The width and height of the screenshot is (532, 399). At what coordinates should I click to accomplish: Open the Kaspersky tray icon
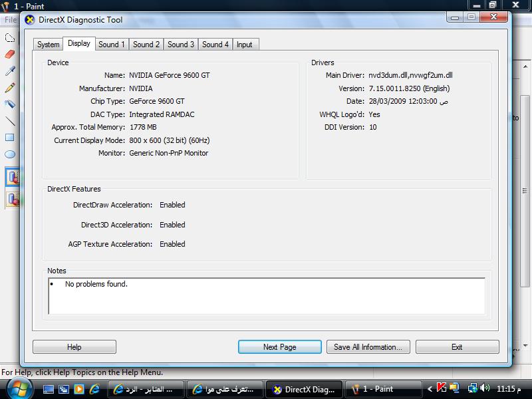tap(442, 388)
